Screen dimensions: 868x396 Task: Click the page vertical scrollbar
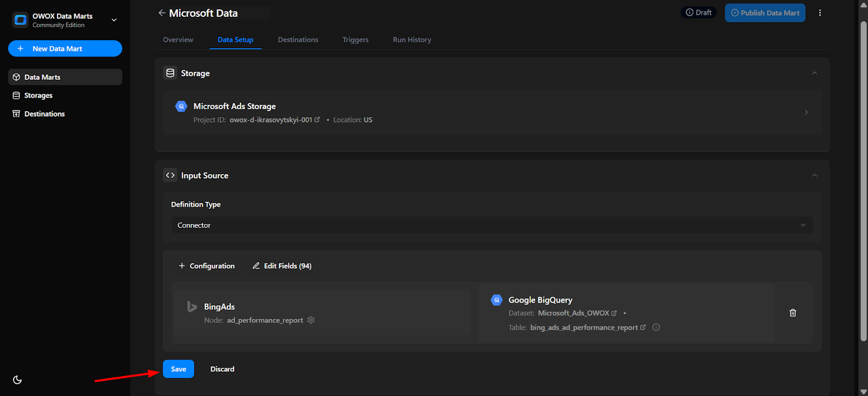(x=864, y=181)
